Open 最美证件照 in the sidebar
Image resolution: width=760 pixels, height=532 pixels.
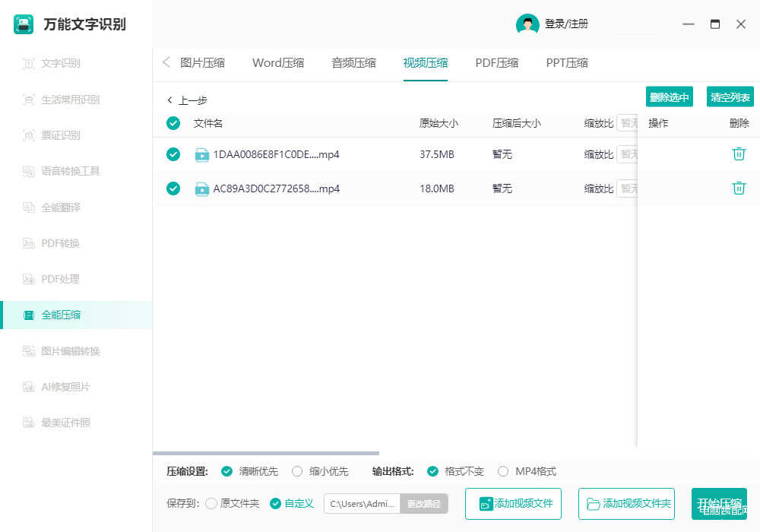pyautogui.click(x=65, y=423)
